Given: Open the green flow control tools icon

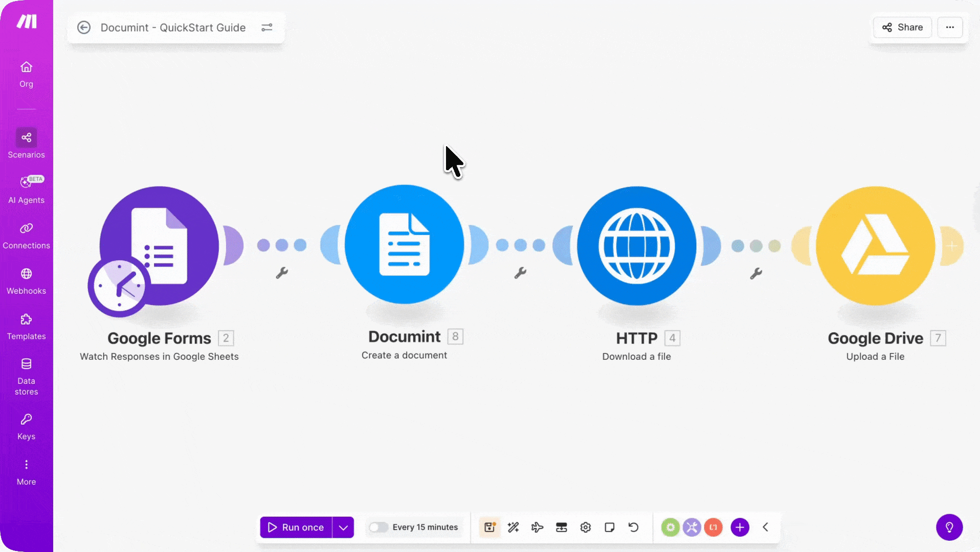Looking at the screenshot, I should [x=670, y=527].
